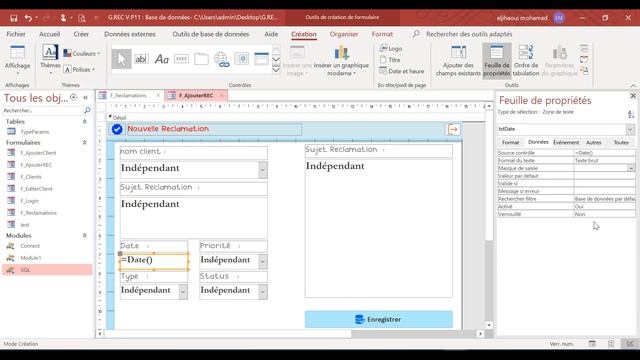Click the Masque de saisie builder button
Screen dimensions: 640x360
(631, 168)
